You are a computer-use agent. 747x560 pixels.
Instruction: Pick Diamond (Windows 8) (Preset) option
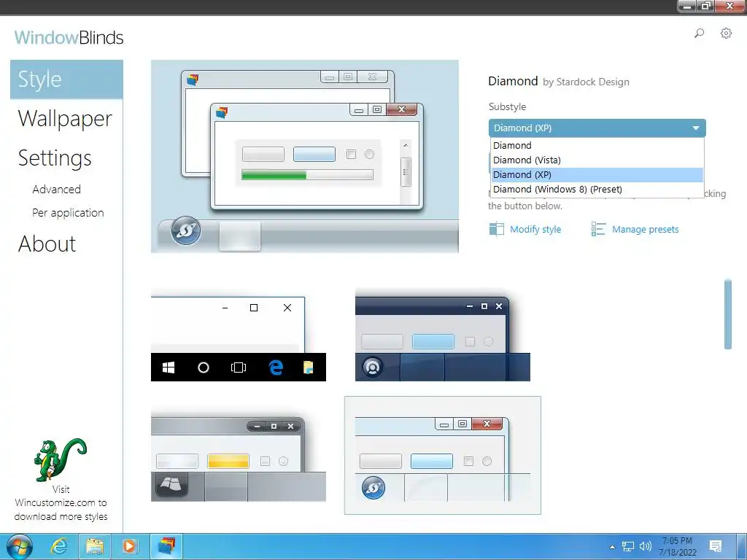point(597,189)
